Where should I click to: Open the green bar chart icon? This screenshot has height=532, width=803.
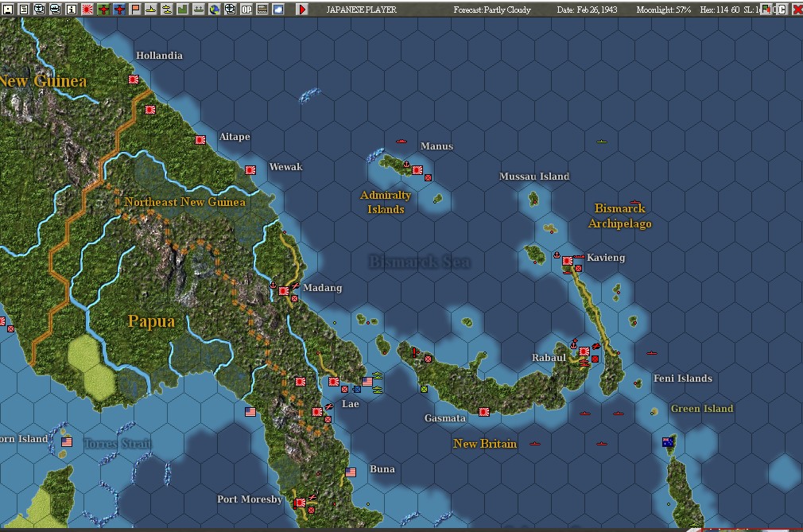183,10
